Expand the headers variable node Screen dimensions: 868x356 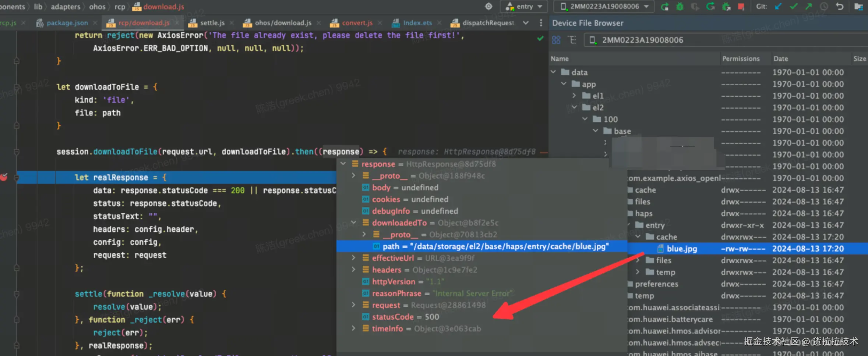click(353, 270)
